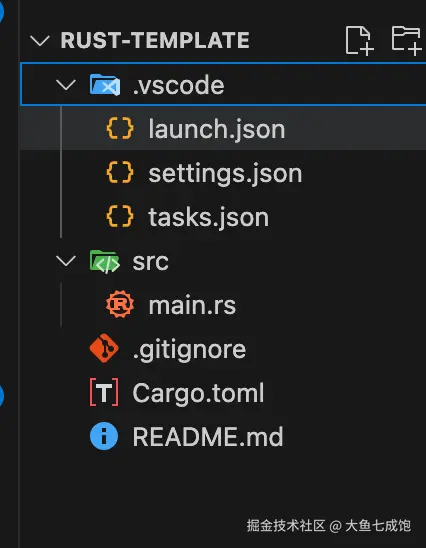Screen dimensions: 426x548
Task: Click the blue info icon beside README.md
Action: 104,436
